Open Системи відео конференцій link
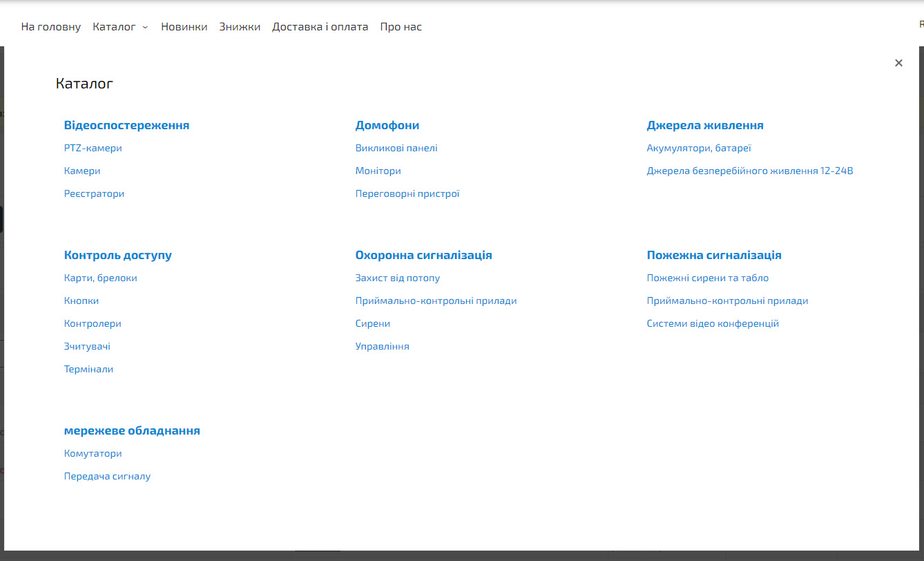This screenshot has height=561, width=924. click(712, 323)
